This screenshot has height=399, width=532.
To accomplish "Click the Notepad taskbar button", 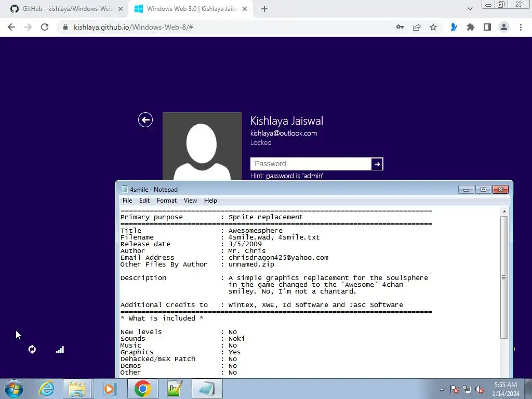I will point(207,389).
